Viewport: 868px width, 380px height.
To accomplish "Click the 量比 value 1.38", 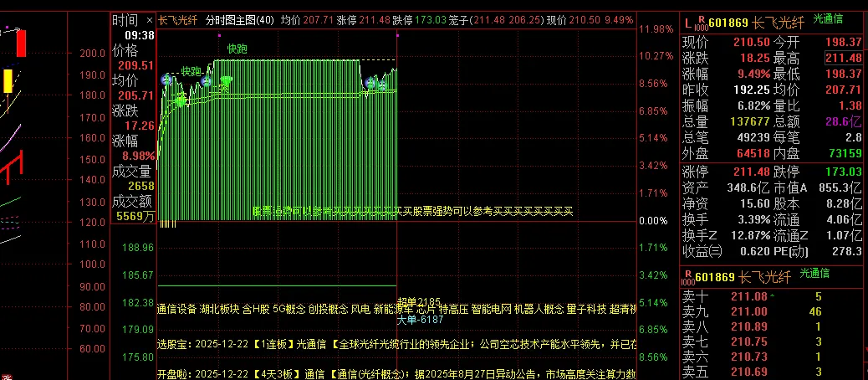I will (850, 105).
